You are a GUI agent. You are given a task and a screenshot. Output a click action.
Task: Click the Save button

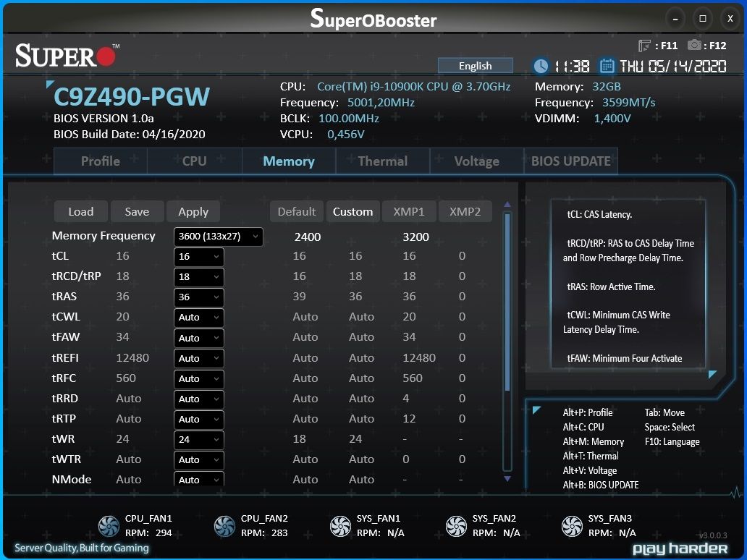[x=138, y=211]
